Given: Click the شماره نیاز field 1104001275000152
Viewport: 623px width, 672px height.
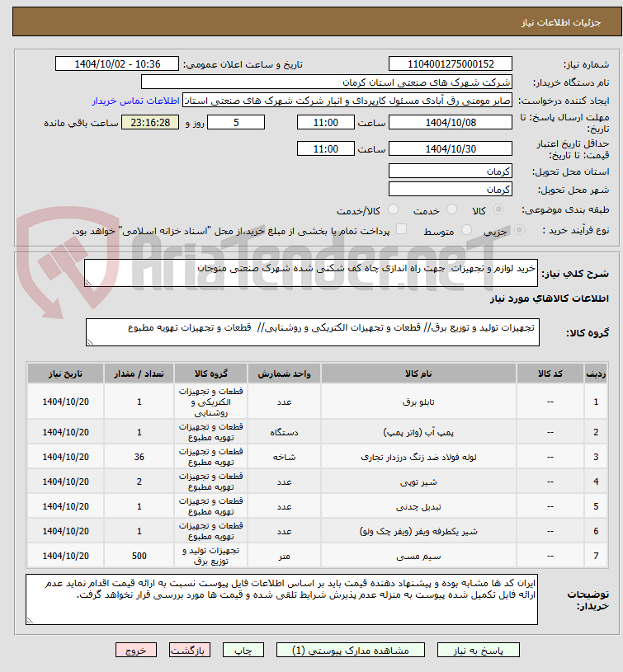Looking at the screenshot, I should tap(451, 63).
